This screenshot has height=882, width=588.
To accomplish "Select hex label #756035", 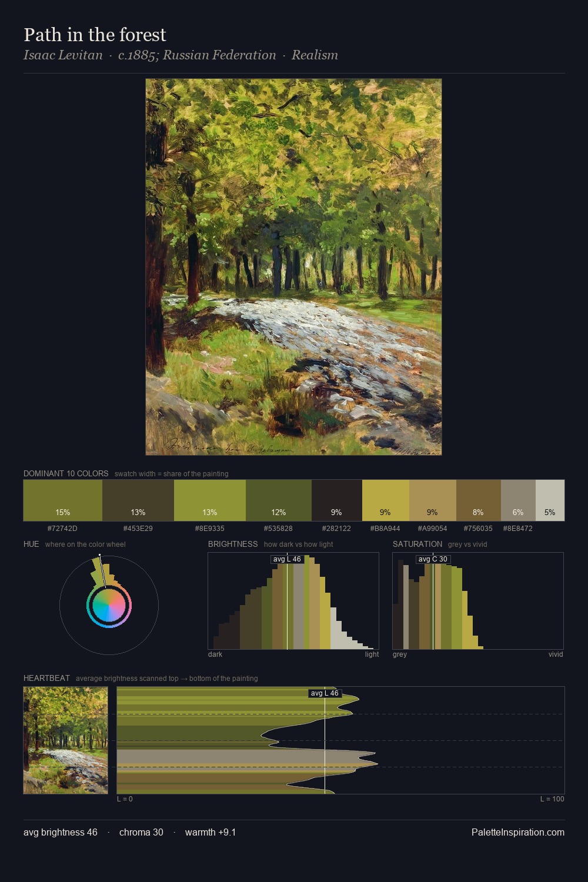I will coord(478,529).
